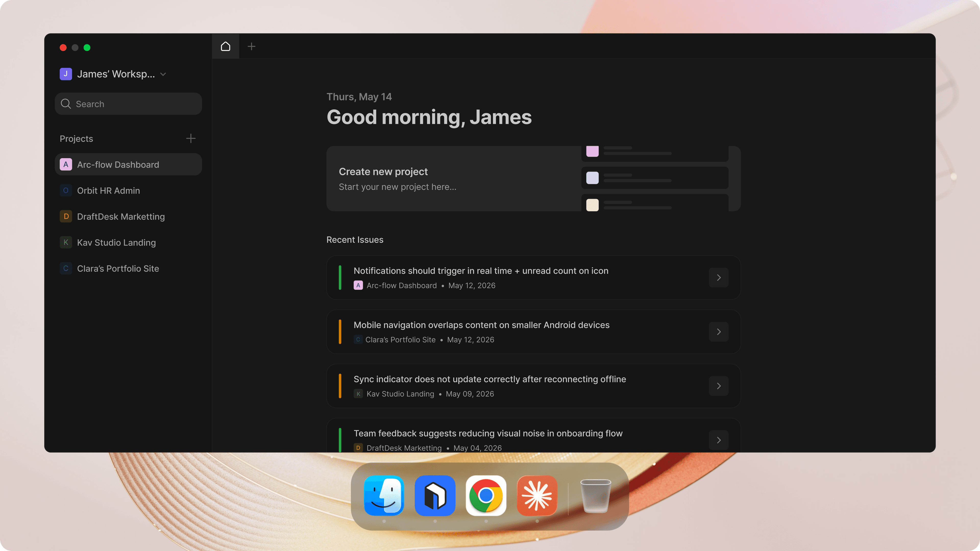Open Kav Studio Landing project
980x551 pixels.
[128, 243]
